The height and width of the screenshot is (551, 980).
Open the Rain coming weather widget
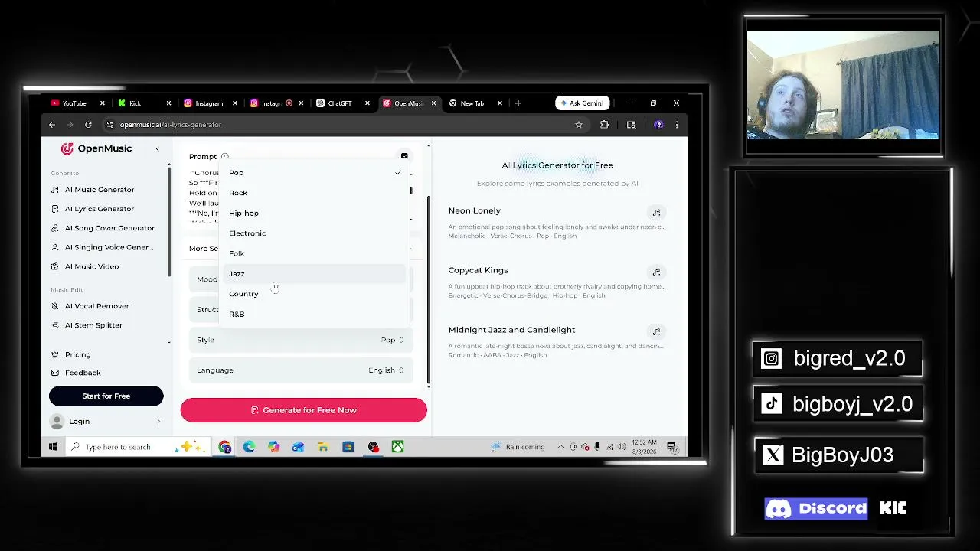pyautogui.click(x=518, y=447)
